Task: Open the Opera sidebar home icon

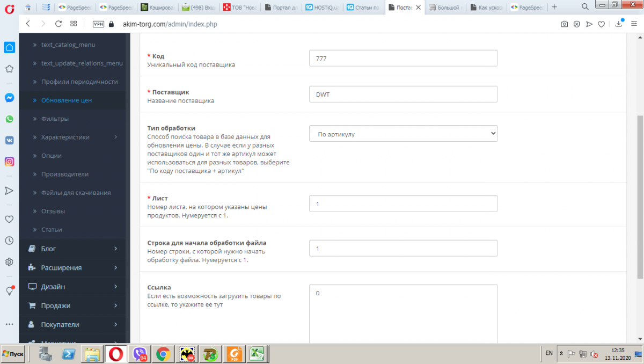Action: (x=9, y=47)
